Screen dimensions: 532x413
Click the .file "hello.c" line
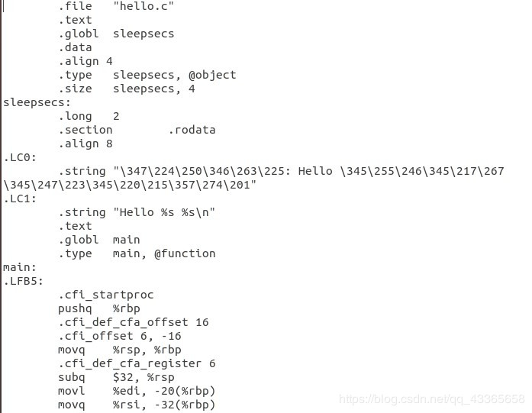pyautogui.click(x=116, y=6)
